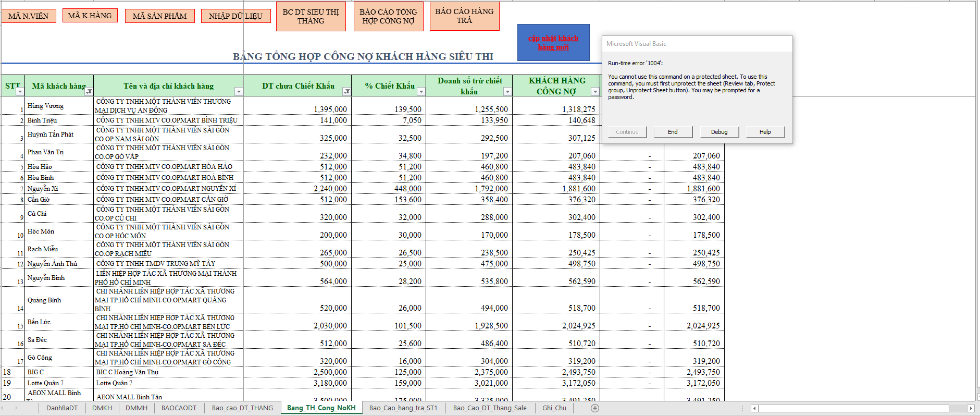The height and width of the screenshot is (416, 980).
Task: Select the cell BIG C
Action: tap(59, 372)
